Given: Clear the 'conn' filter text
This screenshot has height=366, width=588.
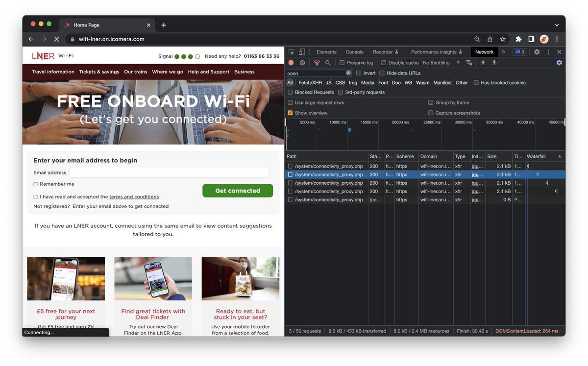Looking at the screenshot, I should (348, 73).
